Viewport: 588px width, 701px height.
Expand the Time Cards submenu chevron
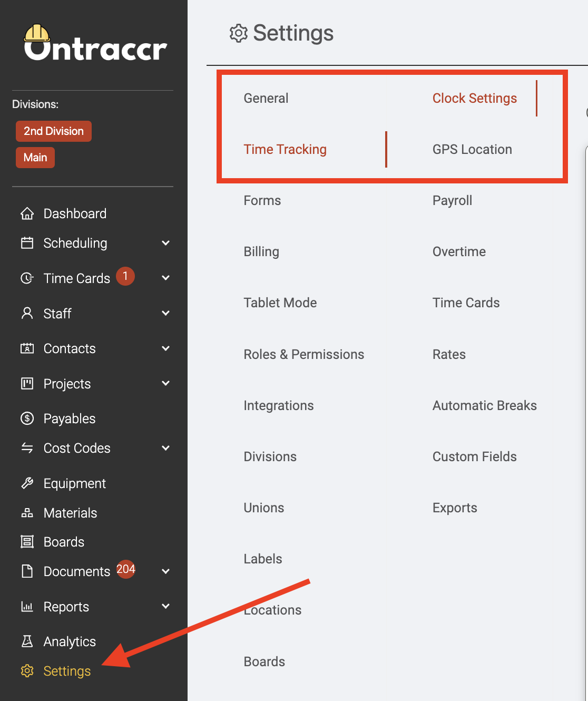166,278
